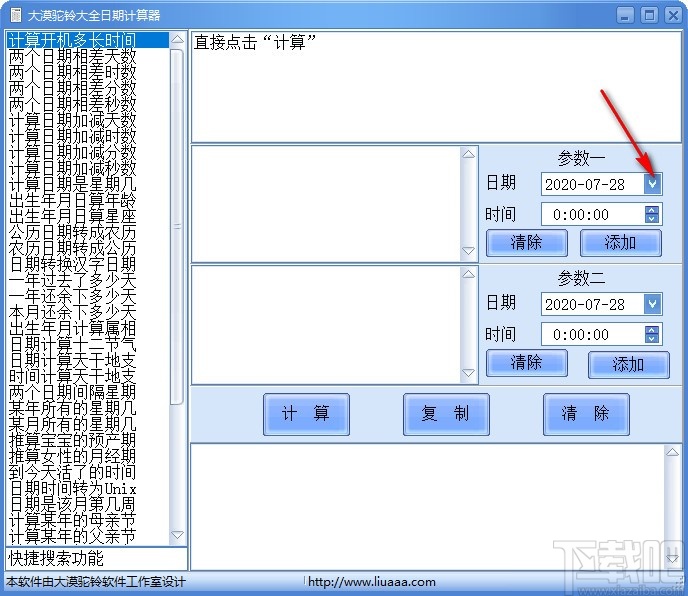Screen dimensions: 688x596
Task: Click into the 参数二 date field 2020-07-28
Action: tap(593, 304)
